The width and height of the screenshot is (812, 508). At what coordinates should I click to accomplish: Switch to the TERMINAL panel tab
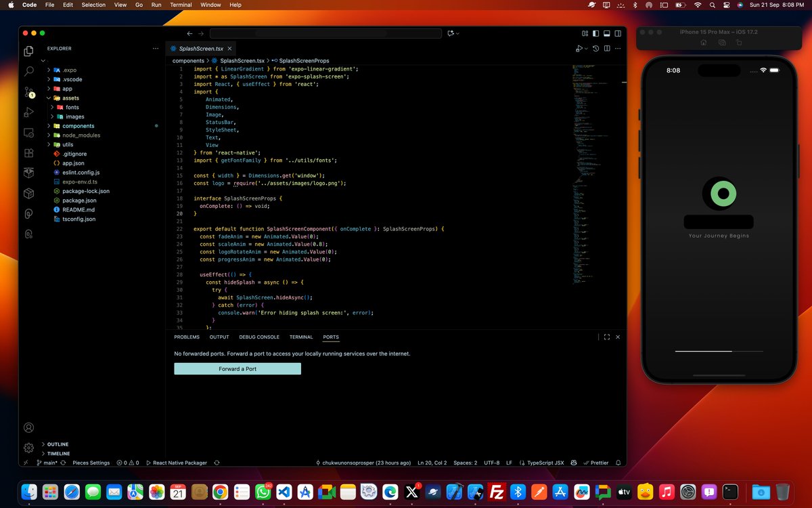[301, 337]
